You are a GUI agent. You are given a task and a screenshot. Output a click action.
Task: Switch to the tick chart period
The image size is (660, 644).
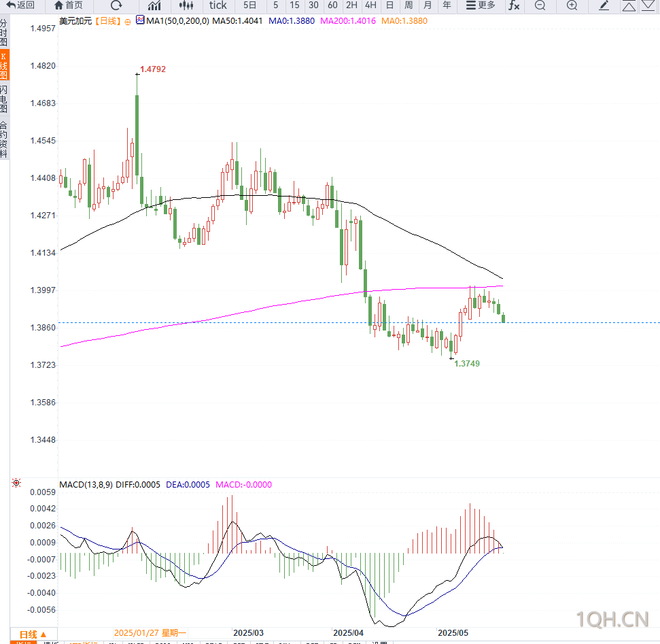[x=218, y=5]
